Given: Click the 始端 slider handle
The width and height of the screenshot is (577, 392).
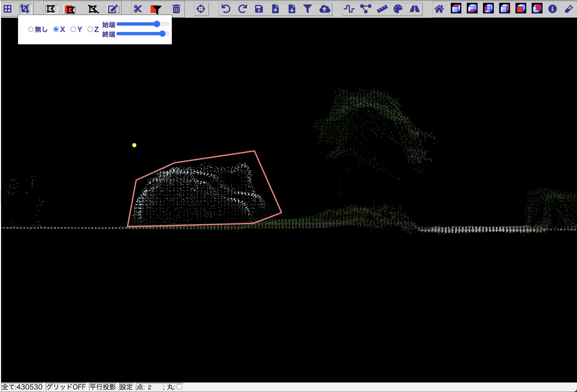Looking at the screenshot, I should (157, 24).
